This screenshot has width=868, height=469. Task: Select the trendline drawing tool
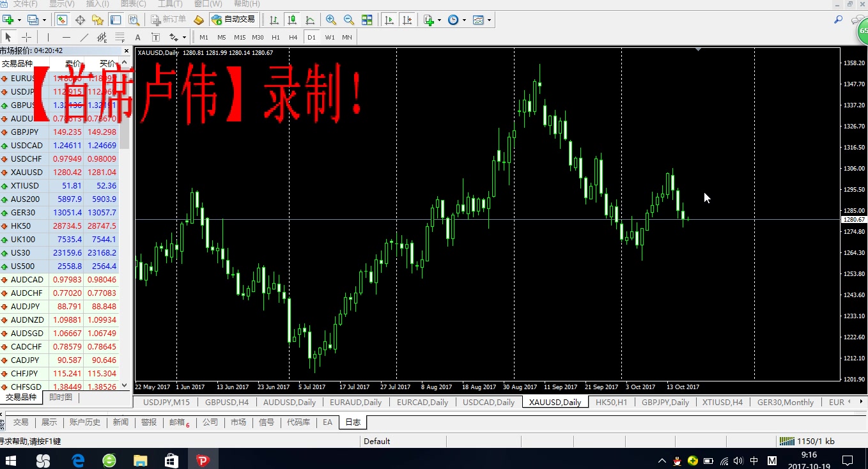(x=84, y=37)
